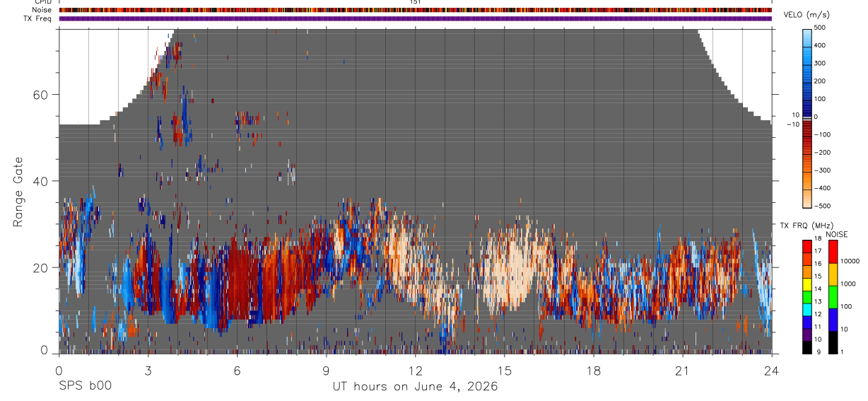The image size is (868, 401).
Task: Pick the red 17–18 MHz TX FRQ swatch
Action: 807,245
